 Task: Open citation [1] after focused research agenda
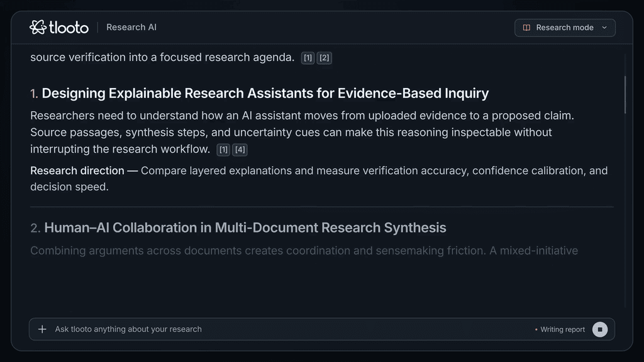[x=308, y=58]
